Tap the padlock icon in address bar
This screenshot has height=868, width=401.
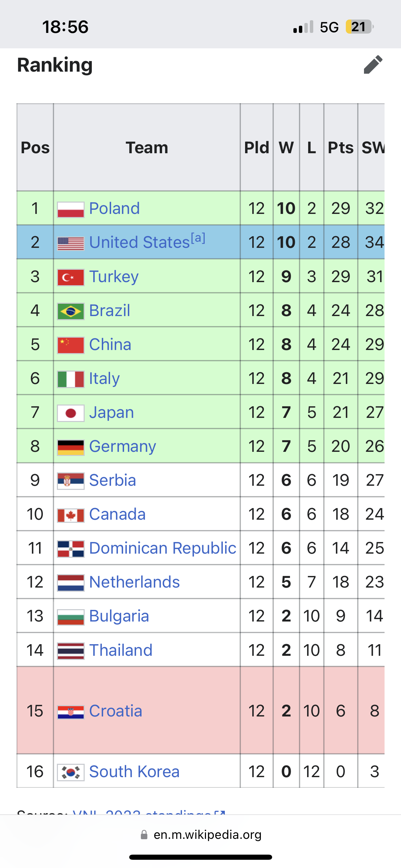point(144,835)
